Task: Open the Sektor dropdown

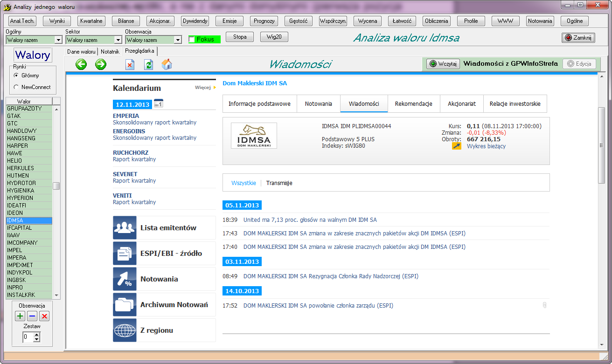Action: coord(118,40)
